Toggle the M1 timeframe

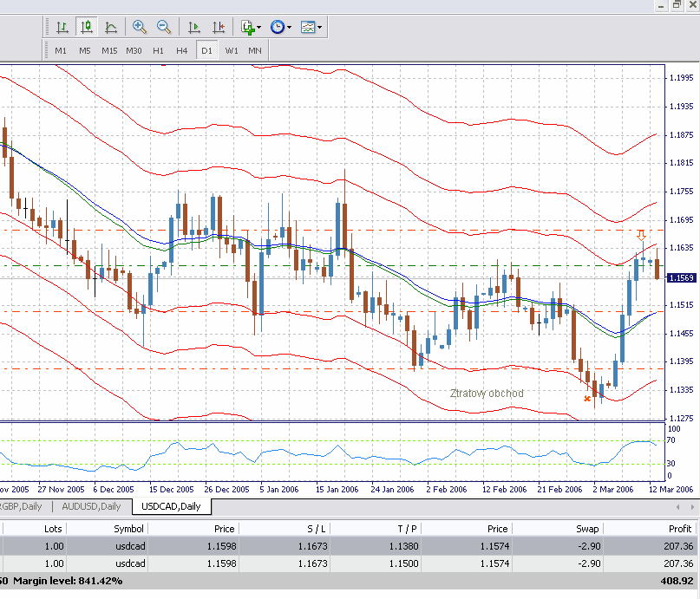pos(61,50)
